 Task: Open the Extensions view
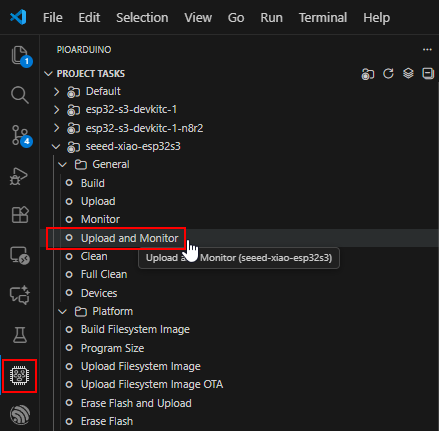coord(19,215)
